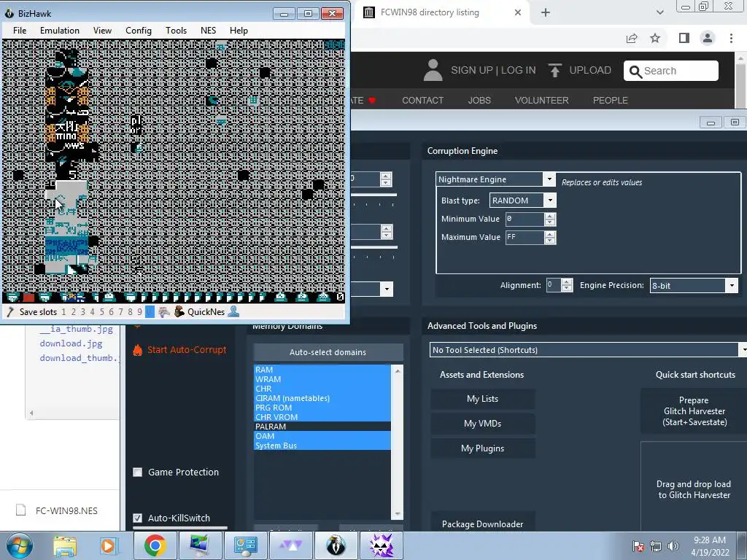
Task: Click the purple triangles taskbar icon
Action: click(x=290, y=545)
